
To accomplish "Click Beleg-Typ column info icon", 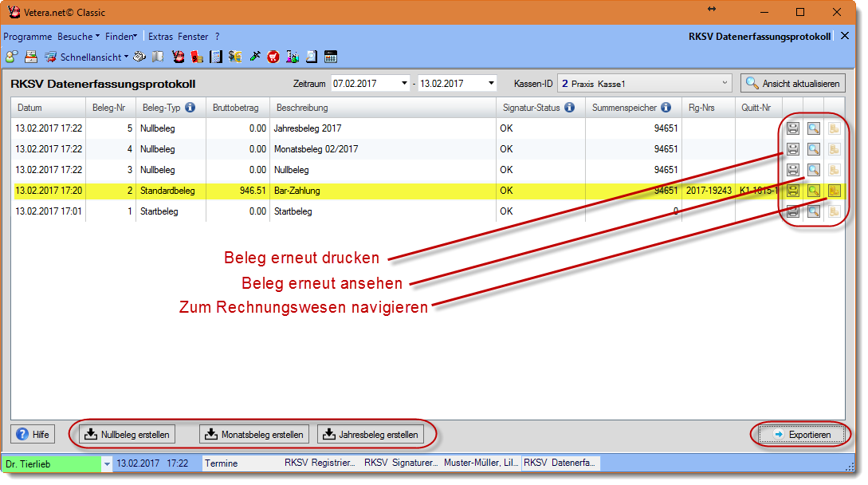I will tap(190, 108).
